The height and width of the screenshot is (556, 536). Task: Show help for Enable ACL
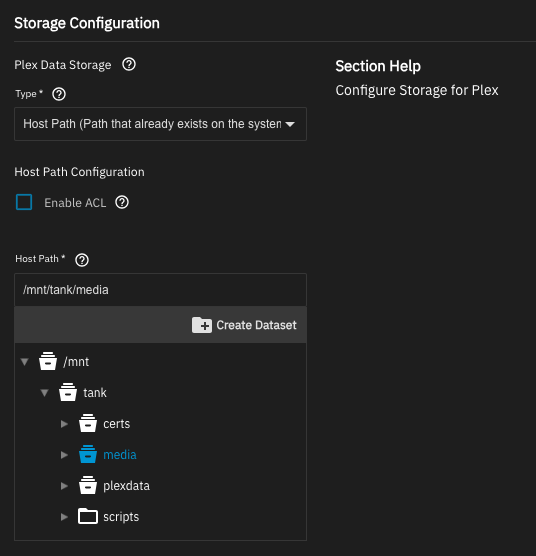(x=122, y=202)
